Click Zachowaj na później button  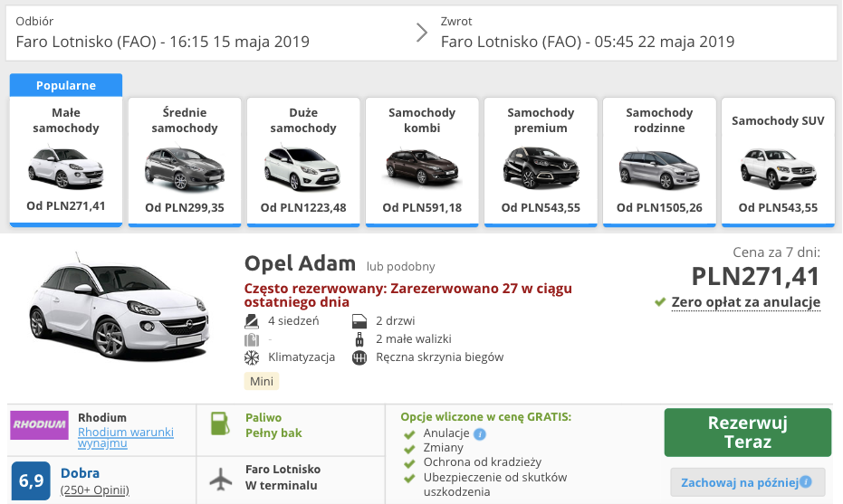pos(748,482)
